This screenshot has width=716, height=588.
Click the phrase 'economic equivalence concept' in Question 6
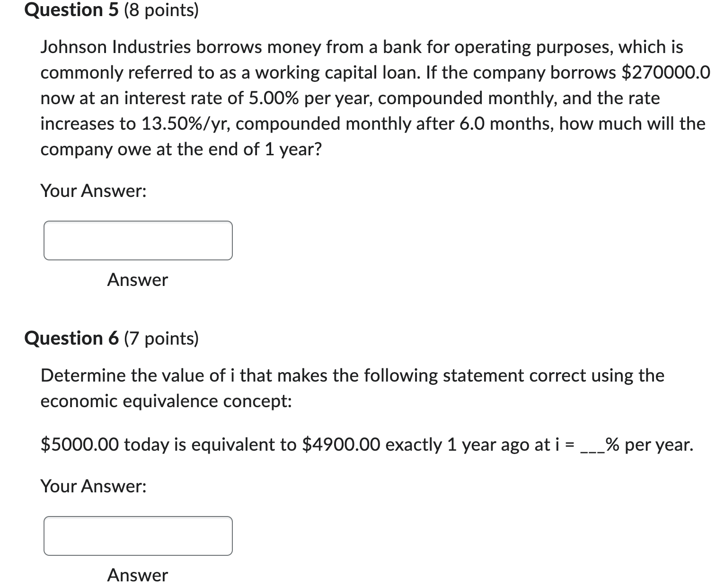[167, 401]
